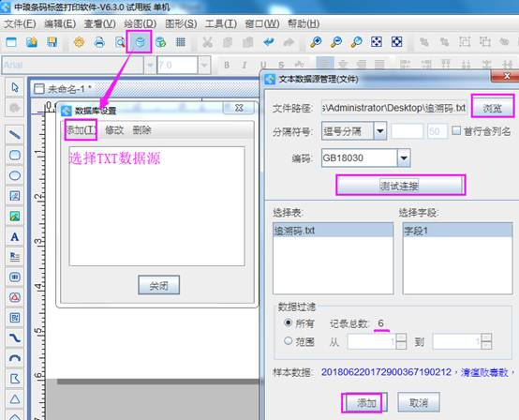The width and height of the screenshot is (519, 420).
Task: Click the save document floppy icon
Action: point(52,42)
